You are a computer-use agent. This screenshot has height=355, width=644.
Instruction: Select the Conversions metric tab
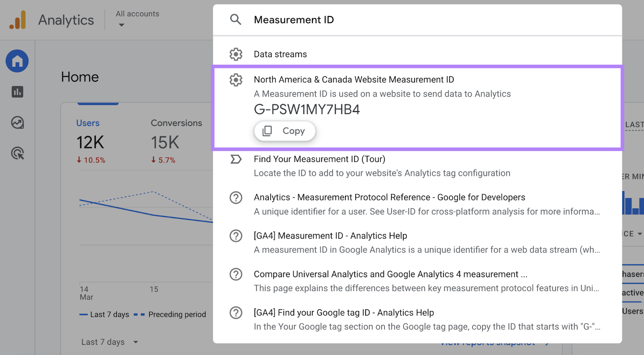coord(176,123)
